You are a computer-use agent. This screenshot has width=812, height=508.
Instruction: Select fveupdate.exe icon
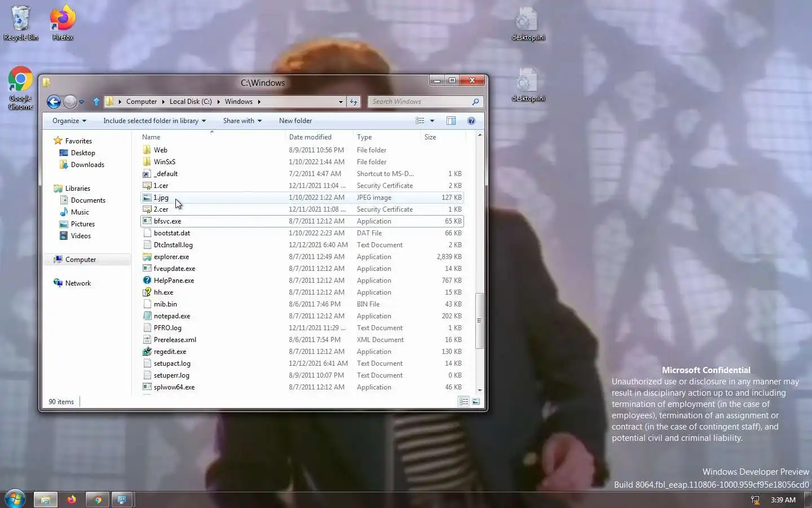coord(147,269)
